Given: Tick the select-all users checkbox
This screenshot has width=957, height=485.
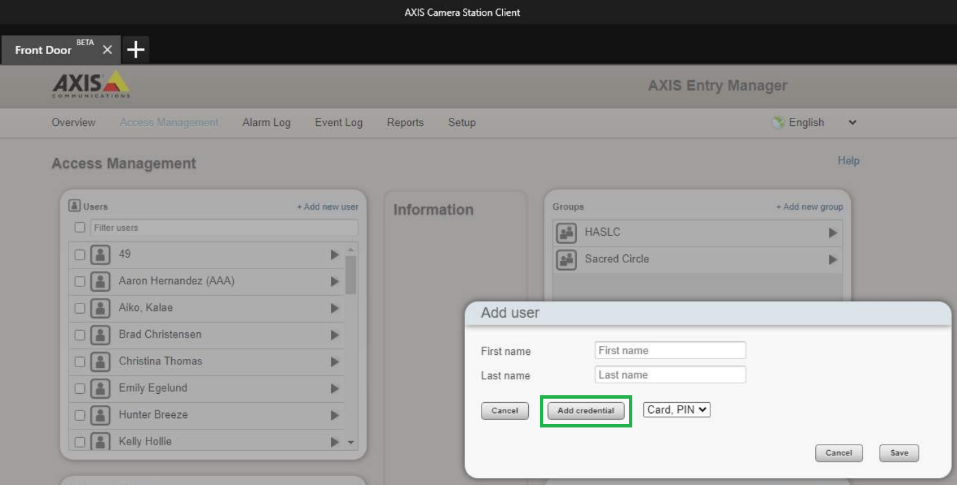Looking at the screenshot, I should (79, 228).
